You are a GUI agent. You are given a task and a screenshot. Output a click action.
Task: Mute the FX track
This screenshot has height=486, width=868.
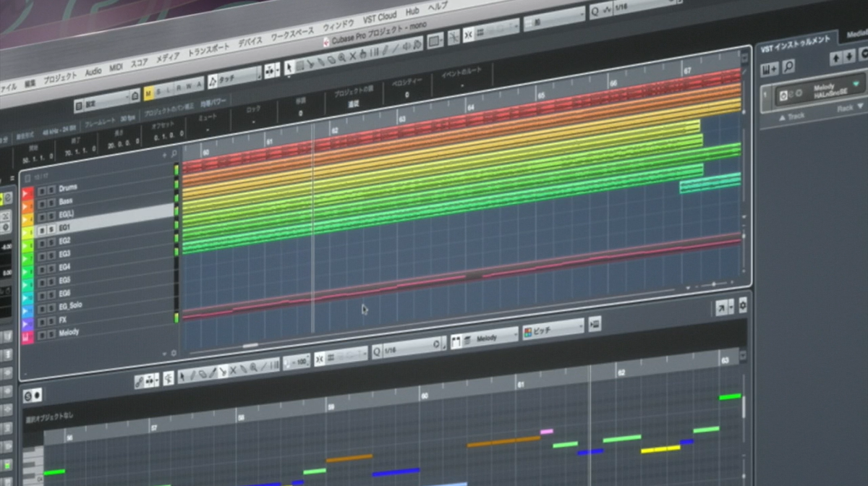tap(41, 322)
